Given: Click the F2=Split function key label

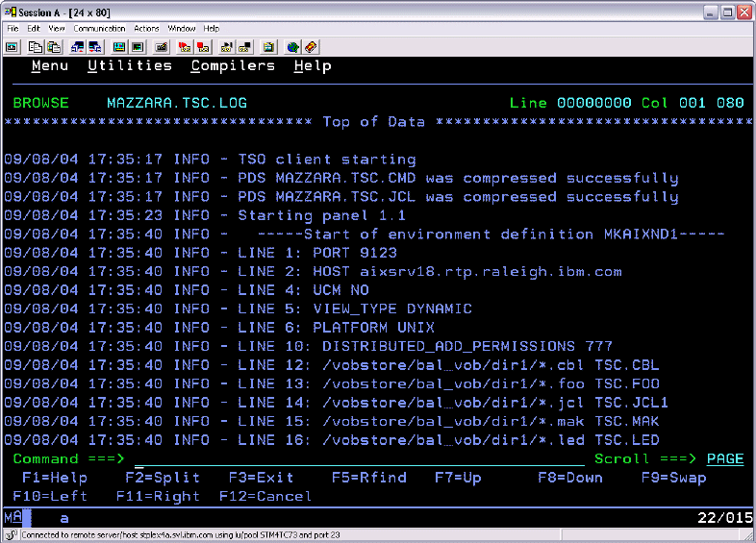Looking at the screenshot, I should [163, 478].
